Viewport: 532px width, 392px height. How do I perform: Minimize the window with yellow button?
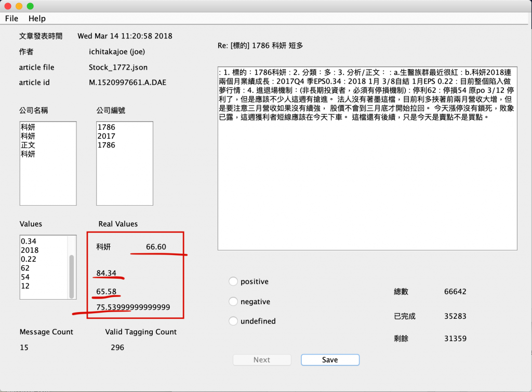tap(19, 6)
